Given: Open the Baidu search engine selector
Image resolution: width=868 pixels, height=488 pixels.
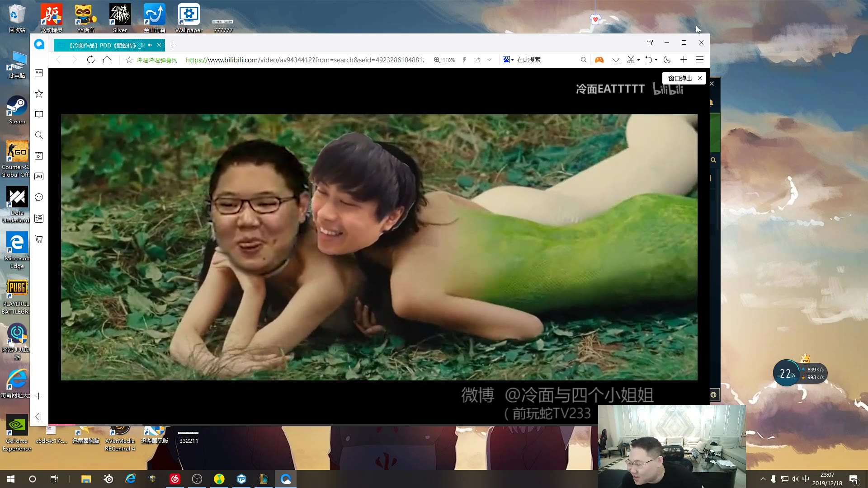Looking at the screenshot, I should [508, 60].
